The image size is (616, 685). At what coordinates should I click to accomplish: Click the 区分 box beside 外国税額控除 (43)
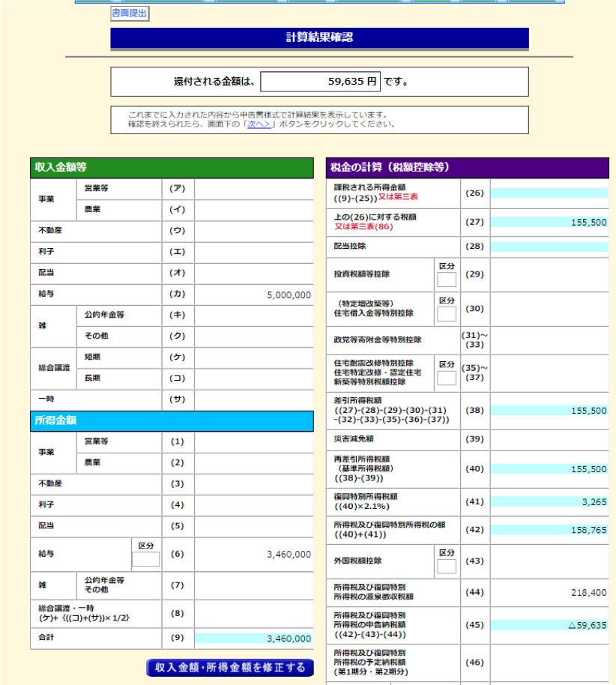[446, 564]
